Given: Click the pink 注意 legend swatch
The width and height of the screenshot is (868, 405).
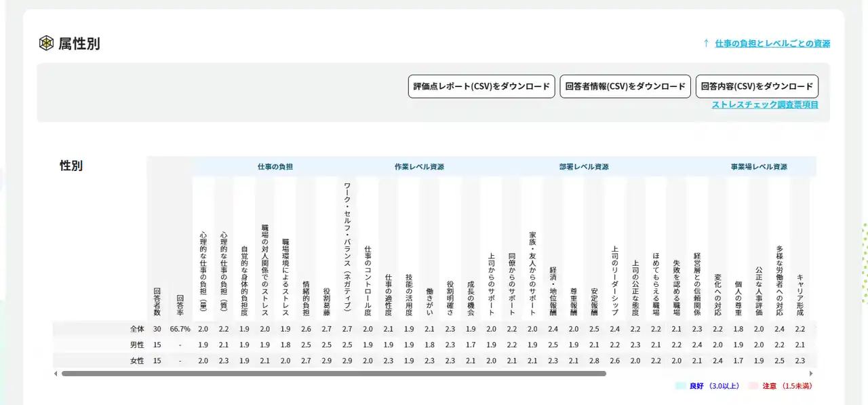Looking at the screenshot, I should [753, 386].
